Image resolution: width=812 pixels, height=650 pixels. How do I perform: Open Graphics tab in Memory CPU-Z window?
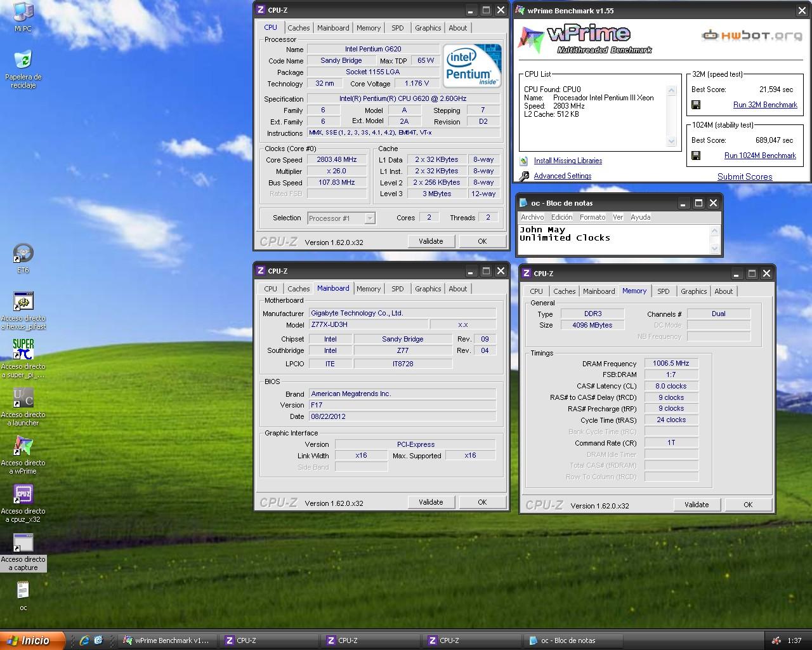point(693,291)
